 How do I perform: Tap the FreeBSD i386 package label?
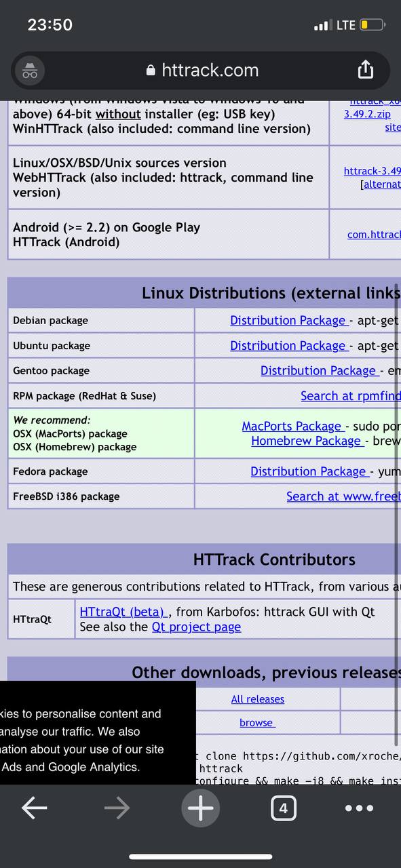[66, 496]
